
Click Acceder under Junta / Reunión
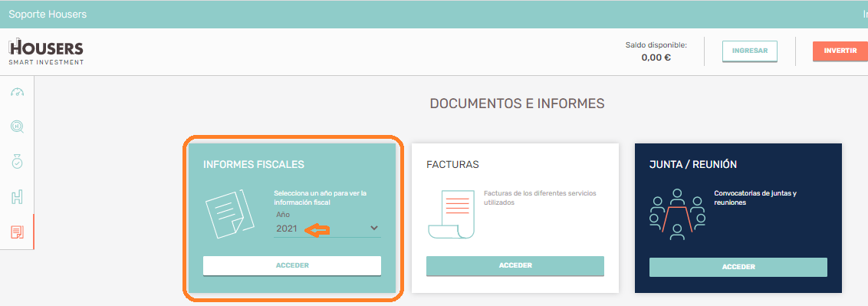[x=738, y=267]
